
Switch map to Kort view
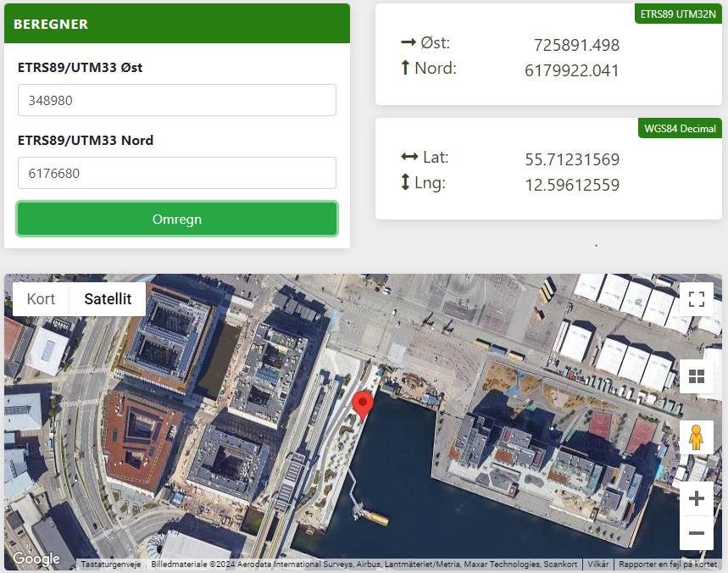pyautogui.click(x=41, y=298)
